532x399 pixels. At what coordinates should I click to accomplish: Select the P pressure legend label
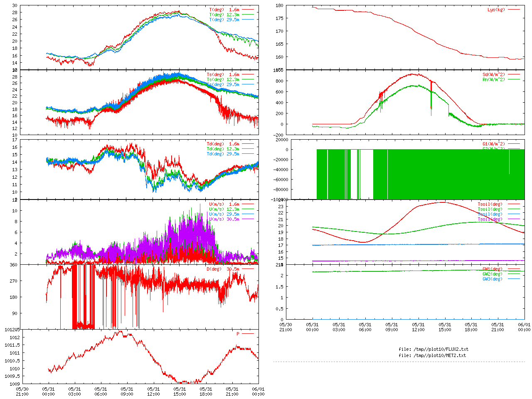point(238,334)
